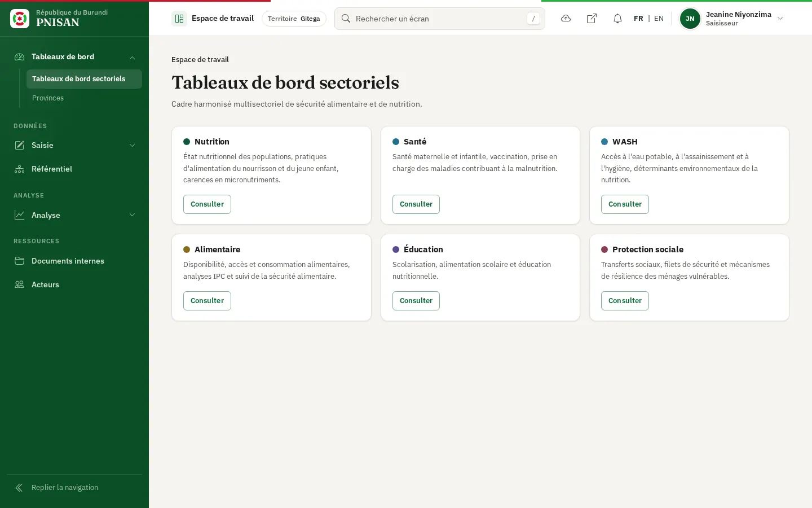Viewport: 812px width, 508px height.
Task: Click the Acteurs sidebar label
Action: pos(45,284)
